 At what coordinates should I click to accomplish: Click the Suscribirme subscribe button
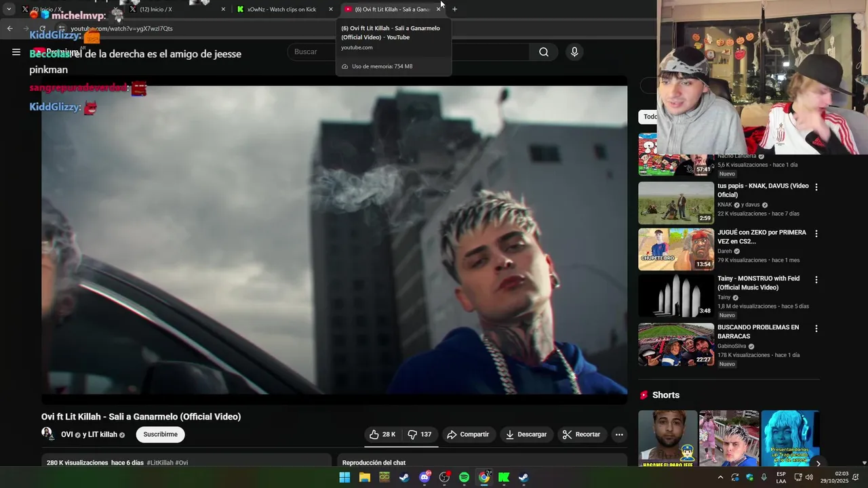click(x=160, y=434)
